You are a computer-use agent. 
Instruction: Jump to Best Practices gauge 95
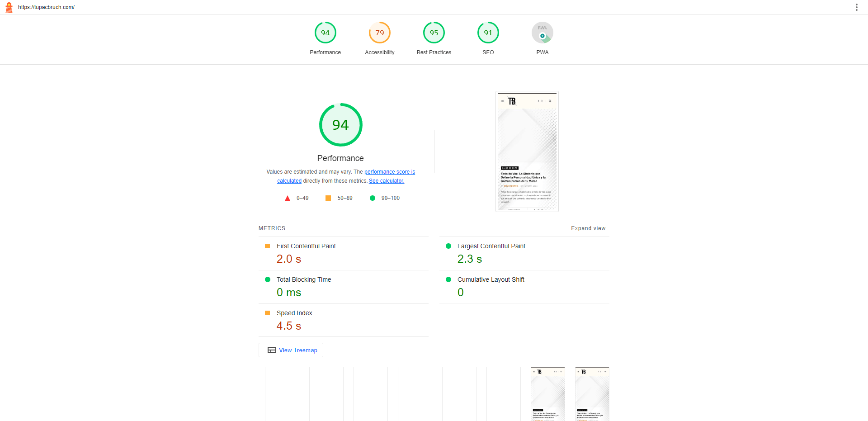pyautogui.click(x=434, y=33)
